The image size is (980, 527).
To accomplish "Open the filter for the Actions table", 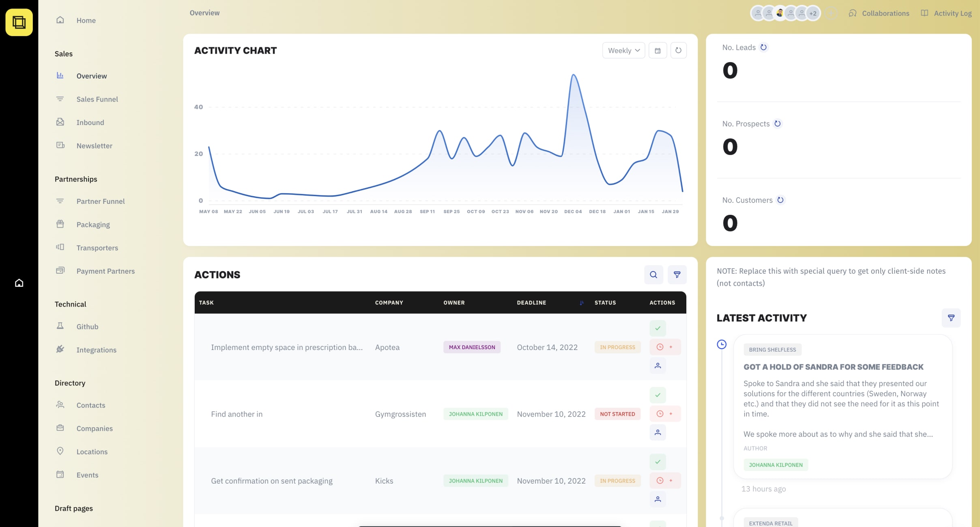I will pos(677,274).
